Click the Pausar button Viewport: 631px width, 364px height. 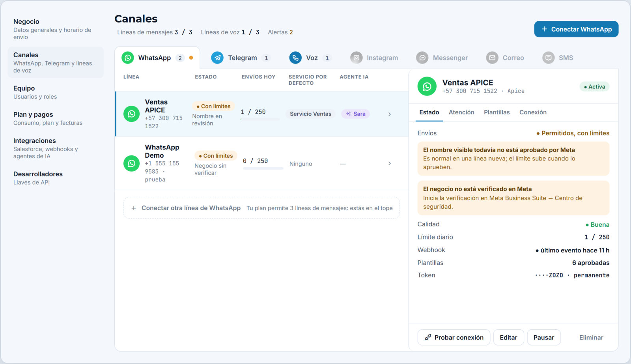coord(544,337)
